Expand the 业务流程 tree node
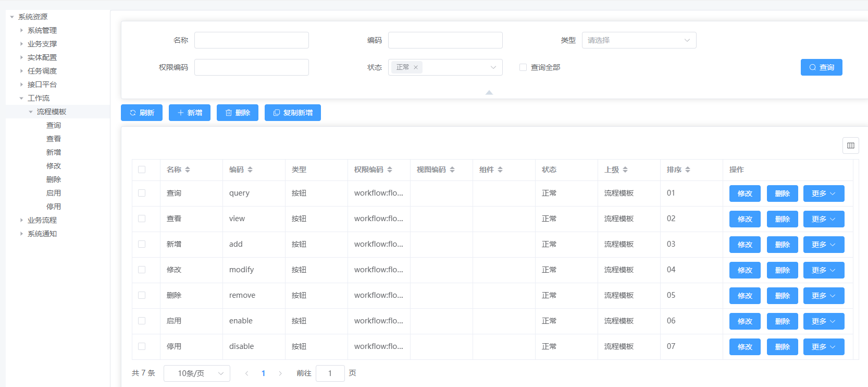Image resolution: width=868 pixels, height=387 pixels. [21, 221]
